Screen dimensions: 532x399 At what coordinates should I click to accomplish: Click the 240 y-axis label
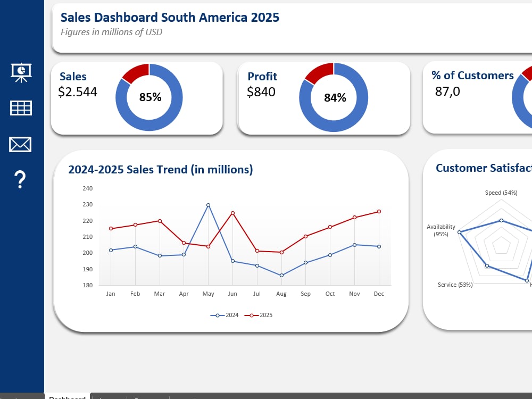click(x=88, y=188)
